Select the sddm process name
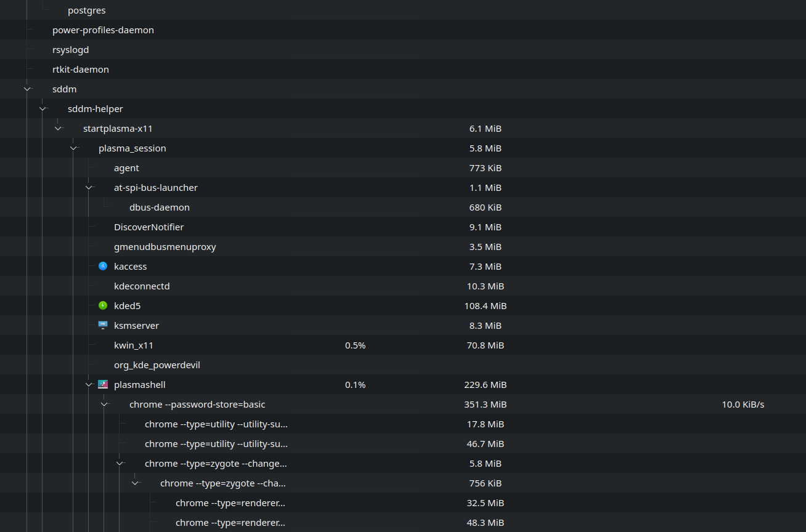The width and height of the screenshot is (806, 532). coord(65,89)
